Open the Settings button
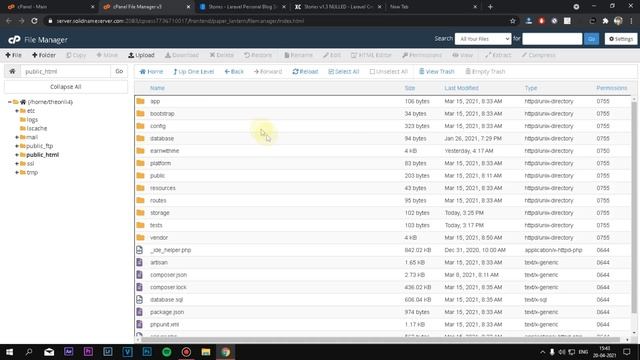This screenshot has height=360, width=640. pyautogui.click(x=621, y=39)
